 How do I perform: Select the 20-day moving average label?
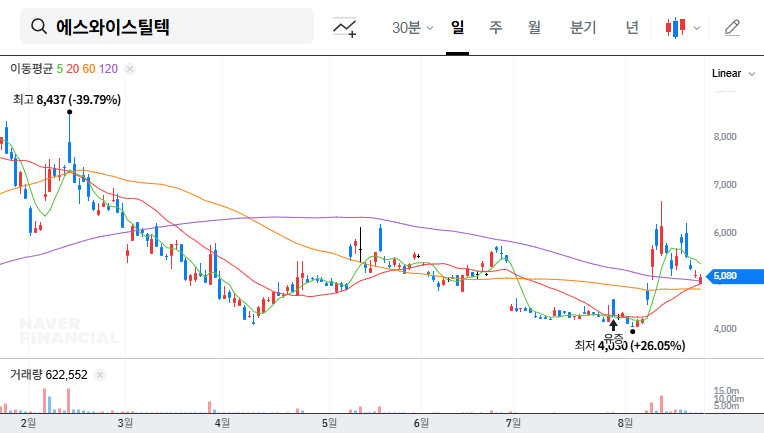[x=73, y=69]
